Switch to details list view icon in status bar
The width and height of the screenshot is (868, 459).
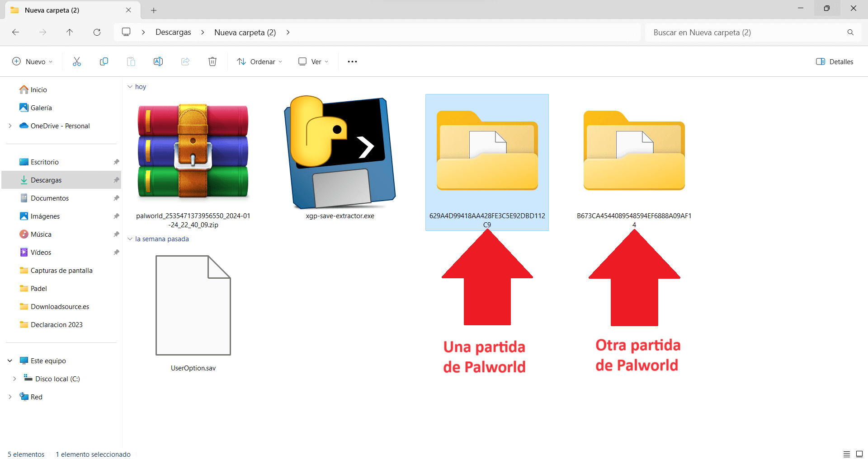pos(847,454)
